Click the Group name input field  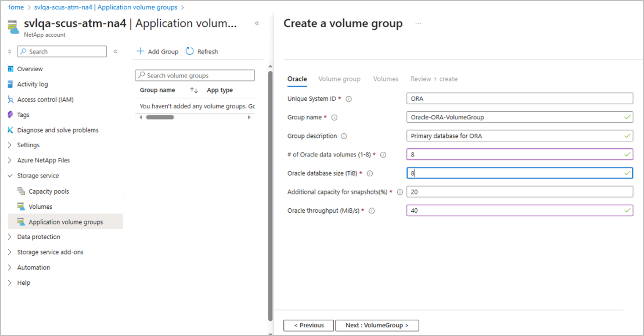tap(520, 117)
